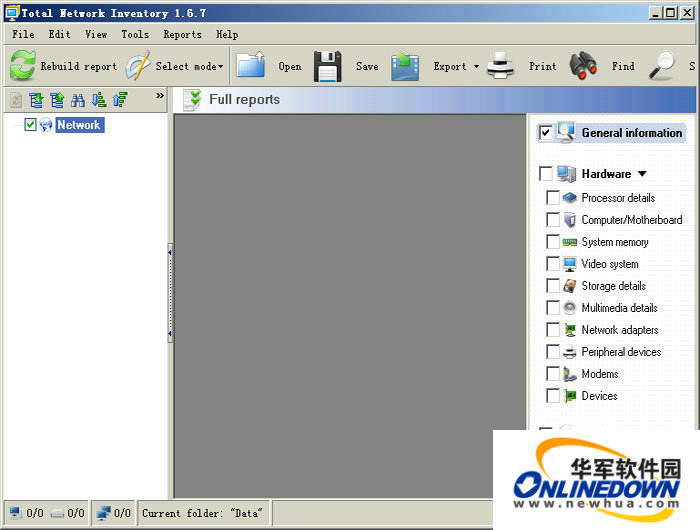Click the Find binoculars icon in main toolbar
This screenshot has height=530, width=700.
583,66
